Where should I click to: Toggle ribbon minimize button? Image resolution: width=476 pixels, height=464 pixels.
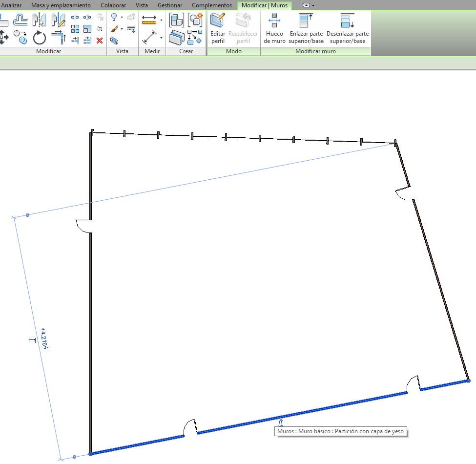308,5
